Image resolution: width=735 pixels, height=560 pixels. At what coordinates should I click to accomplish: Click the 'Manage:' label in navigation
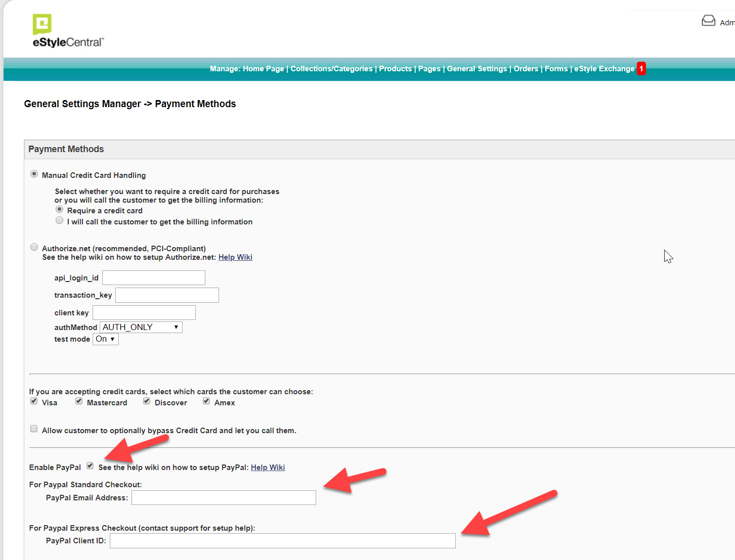(225, 69)
